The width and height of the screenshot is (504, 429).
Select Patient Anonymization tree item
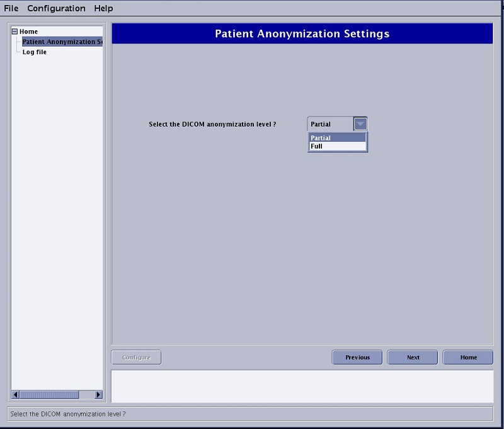[62, 42]
